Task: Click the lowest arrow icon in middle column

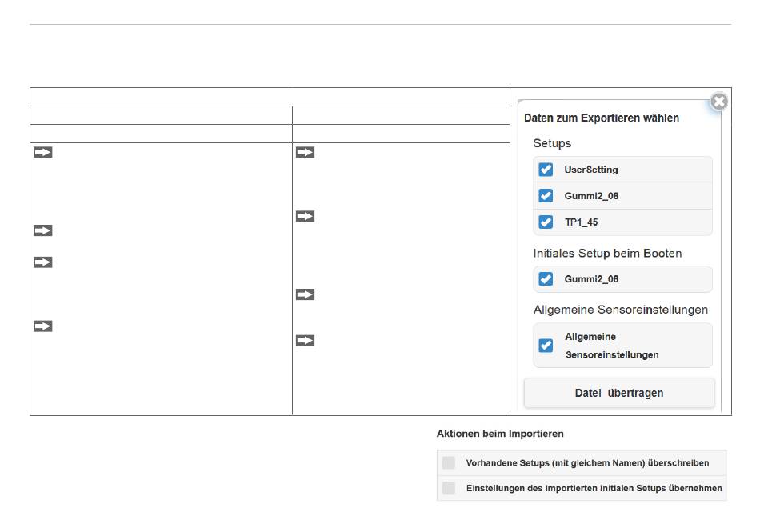Action: 305,341
